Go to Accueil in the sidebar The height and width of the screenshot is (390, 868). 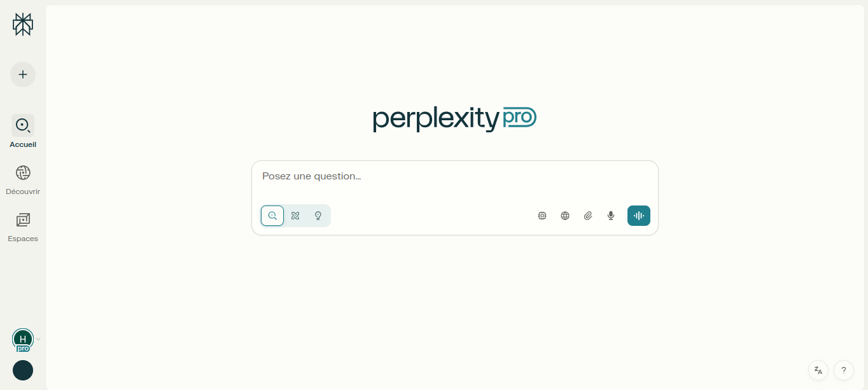23,125
